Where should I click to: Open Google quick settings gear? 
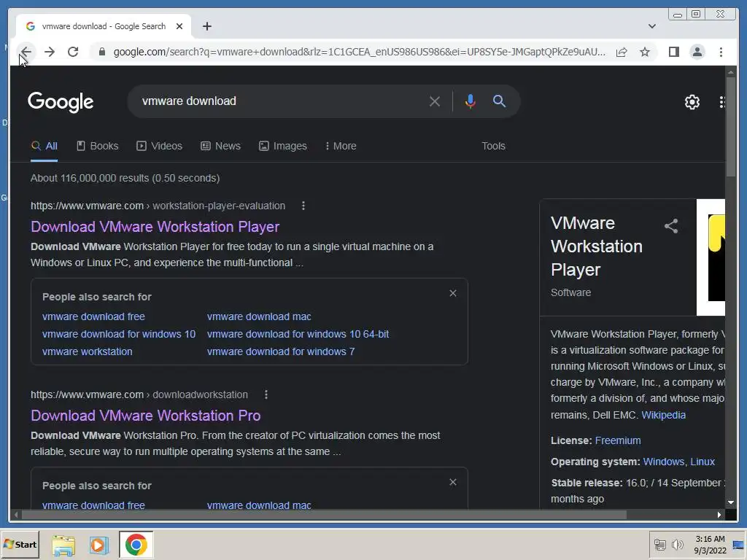tap(692, 102)
